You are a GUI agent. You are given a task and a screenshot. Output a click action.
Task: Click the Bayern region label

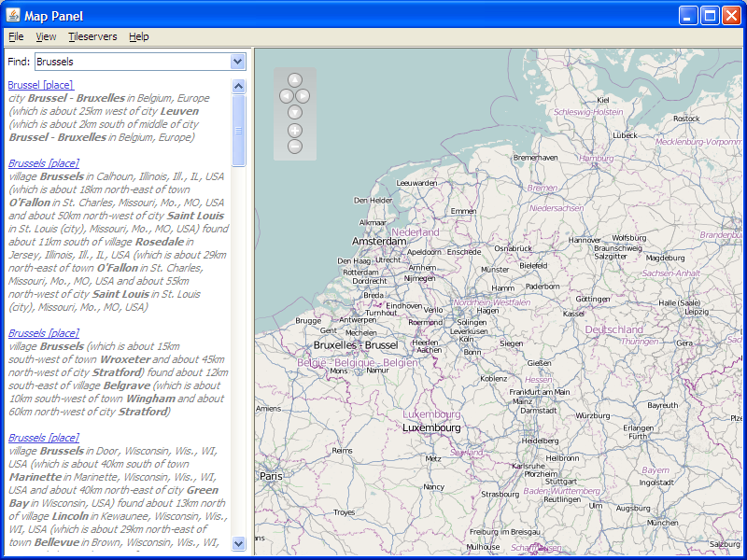click(655, 470)
